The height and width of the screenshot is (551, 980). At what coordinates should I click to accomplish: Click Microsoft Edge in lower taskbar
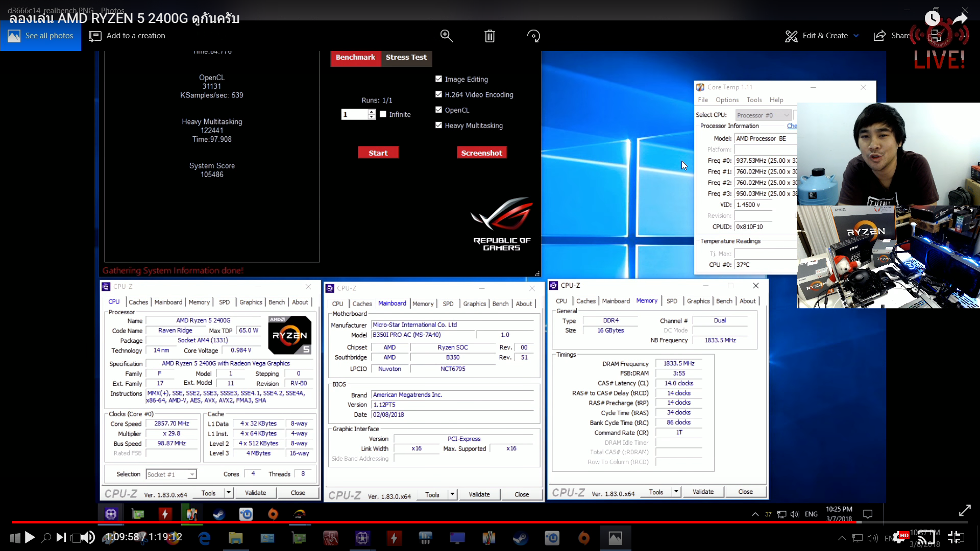point(205,538)
